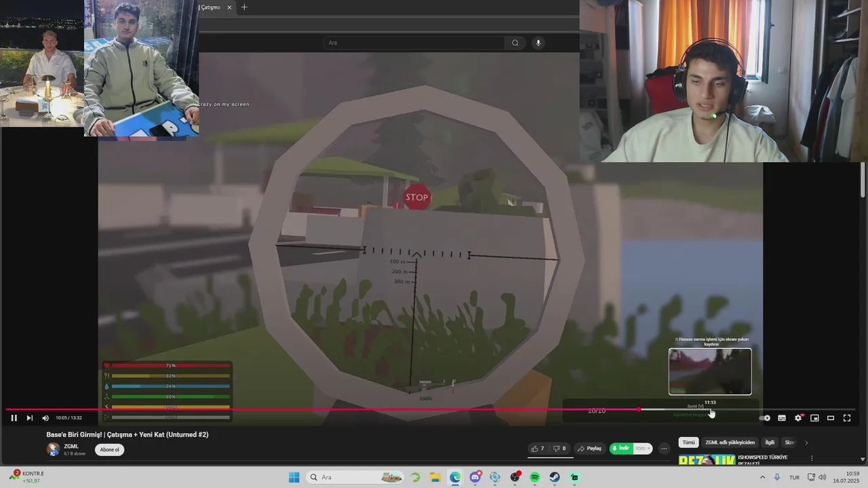The height and width of the screenshot is (488, 868).
Task: Open Spotify from the taskbar
Action: pyautogui.click(x=535, y=477)
